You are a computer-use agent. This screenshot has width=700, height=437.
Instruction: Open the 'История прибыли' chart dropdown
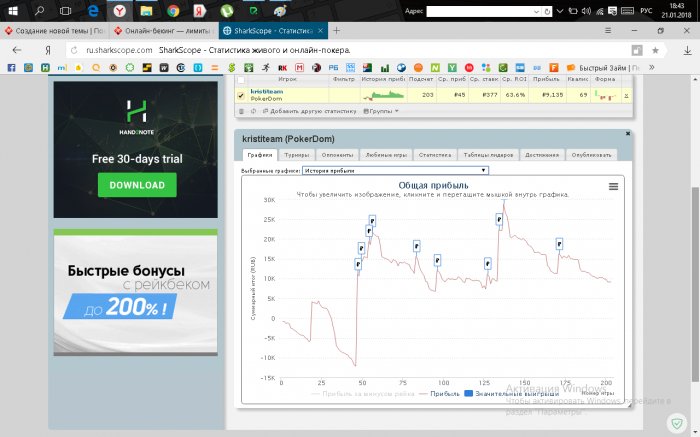point(395,171)
